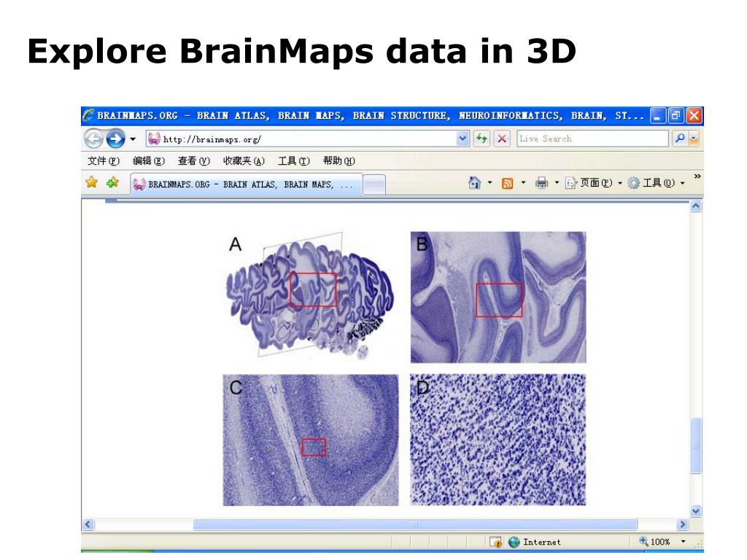Open the 工具(T) menu in menu bar

point(294,161)
